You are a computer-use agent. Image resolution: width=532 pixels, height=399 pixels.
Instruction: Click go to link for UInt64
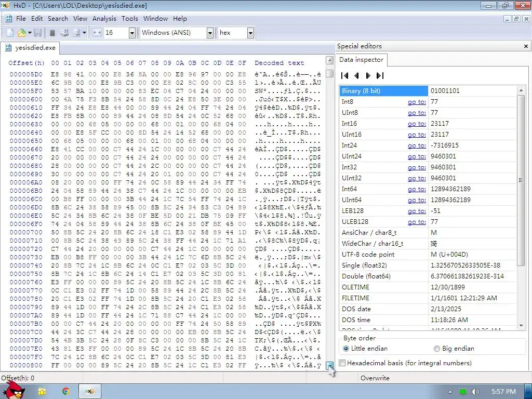click(417, 200)
